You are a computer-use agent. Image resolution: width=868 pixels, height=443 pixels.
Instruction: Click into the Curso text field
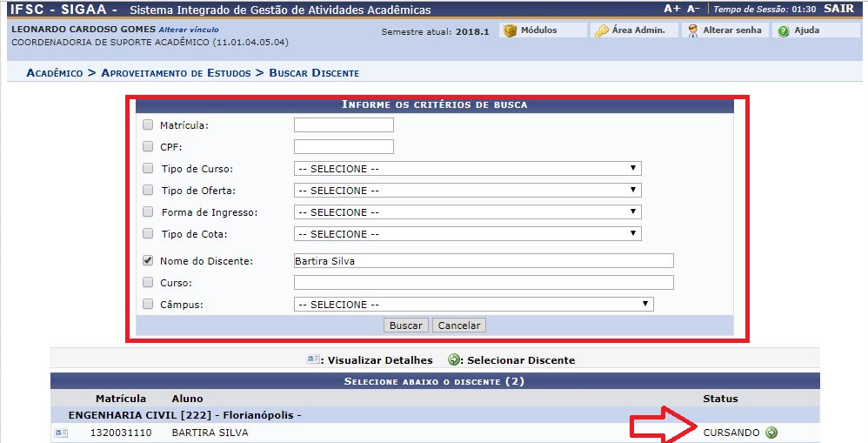coord(483,282)
